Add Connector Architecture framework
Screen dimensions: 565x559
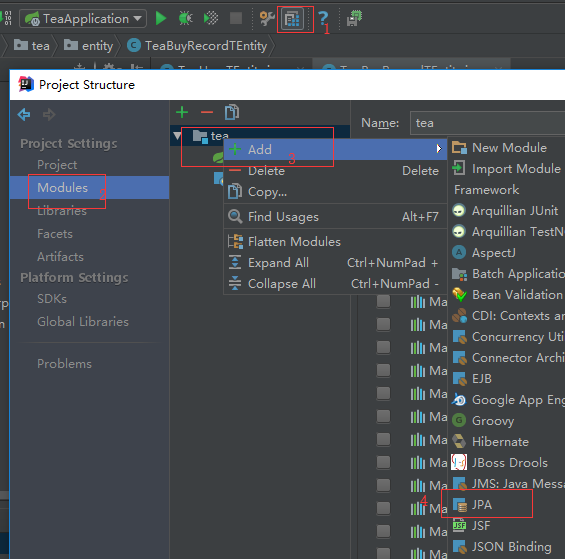tap(507, 358)
